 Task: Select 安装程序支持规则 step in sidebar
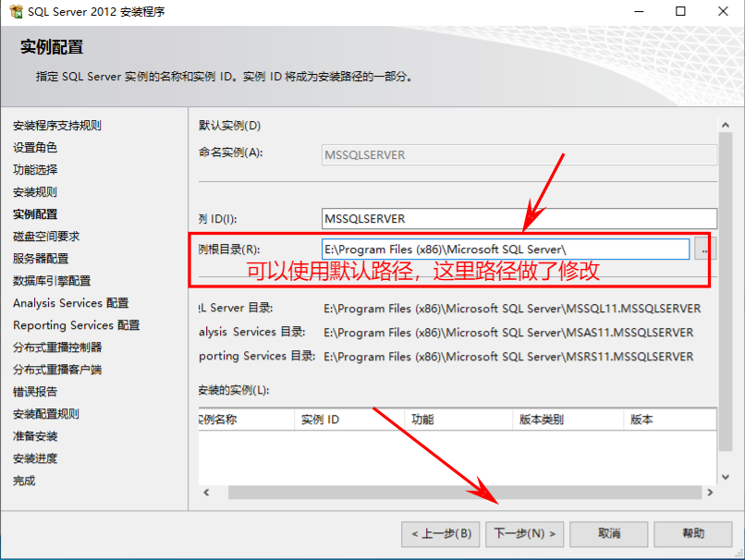point(57,126)
